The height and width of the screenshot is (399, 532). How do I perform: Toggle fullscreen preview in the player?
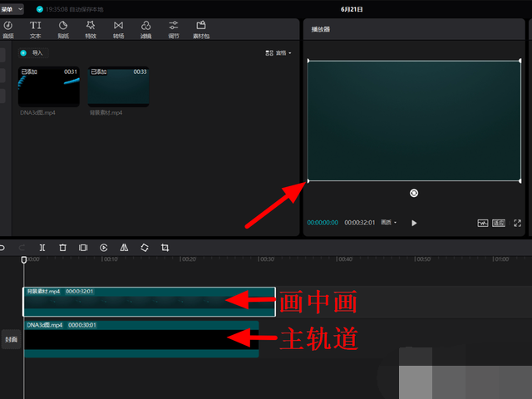(x=517, y=223)
